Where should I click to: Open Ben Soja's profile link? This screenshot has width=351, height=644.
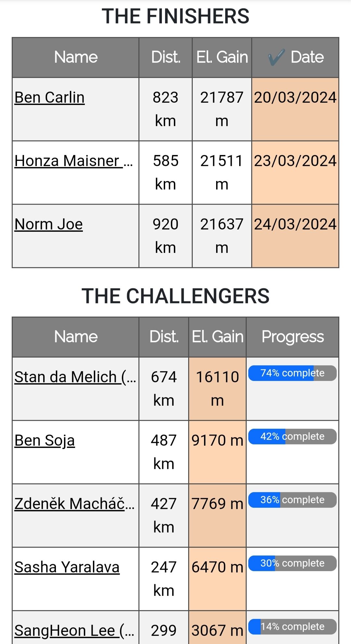[x=45, y=440]
